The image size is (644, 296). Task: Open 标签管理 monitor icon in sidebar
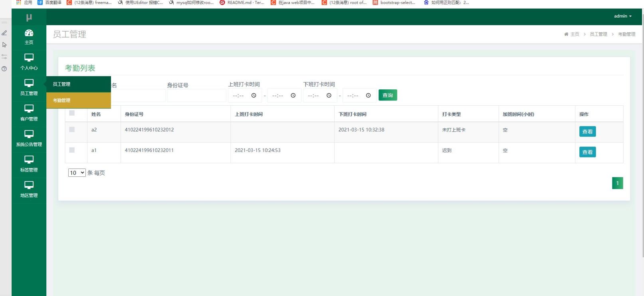[x=29, y=160]
